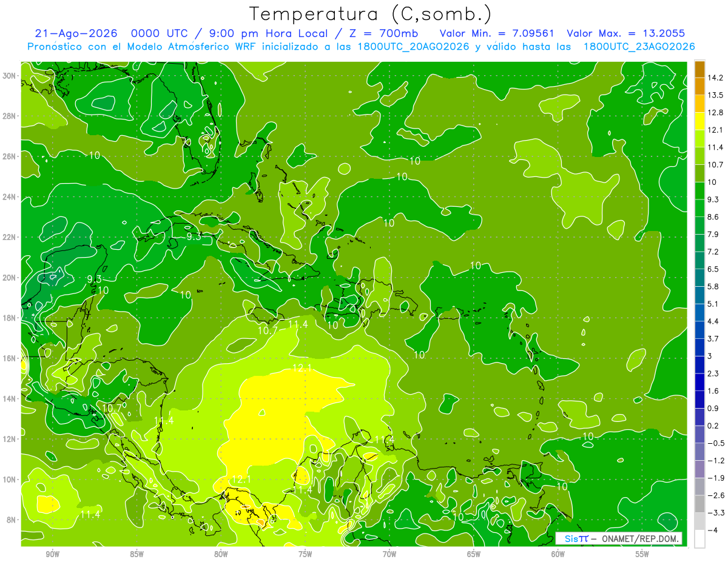
Task: Select the 55W longitude axis label
Action: (x=642, y=554)
